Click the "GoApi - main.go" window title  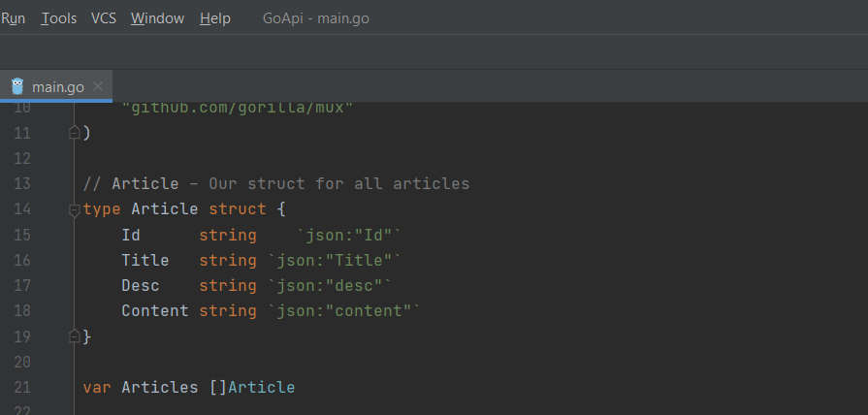click(316, 18)
